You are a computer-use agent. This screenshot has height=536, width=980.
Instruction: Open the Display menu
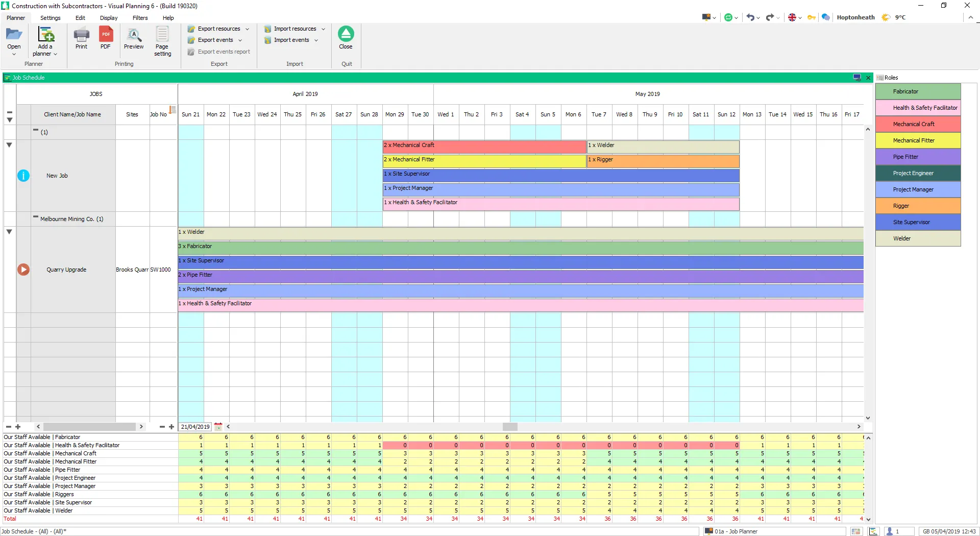tap(109, 18)
